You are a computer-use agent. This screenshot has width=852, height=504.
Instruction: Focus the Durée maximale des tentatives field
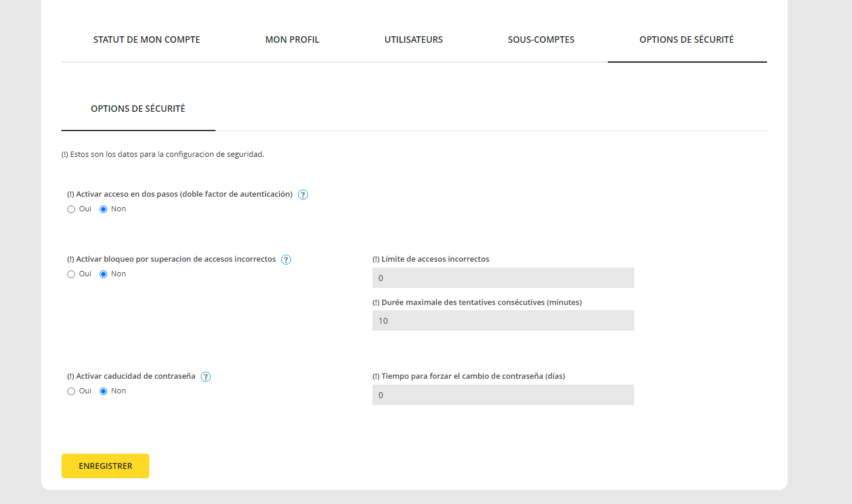point(503,321)
